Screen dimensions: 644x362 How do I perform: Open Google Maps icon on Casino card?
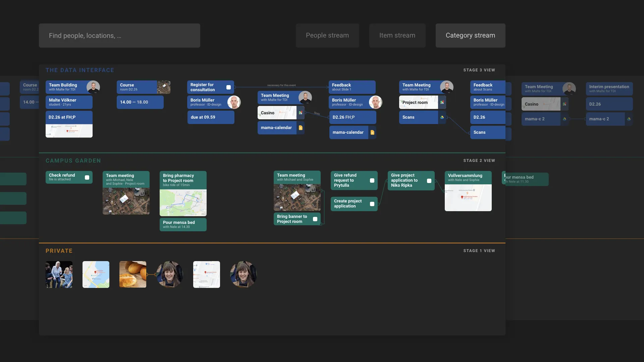[301, 113]
